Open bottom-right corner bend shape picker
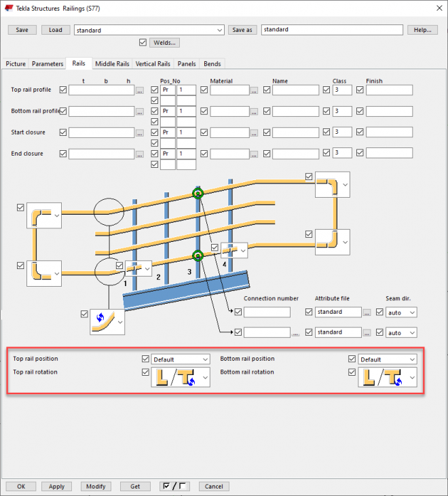Image resolution: width=448 pixels, height=496 pixels. click(x=333, y=243)
